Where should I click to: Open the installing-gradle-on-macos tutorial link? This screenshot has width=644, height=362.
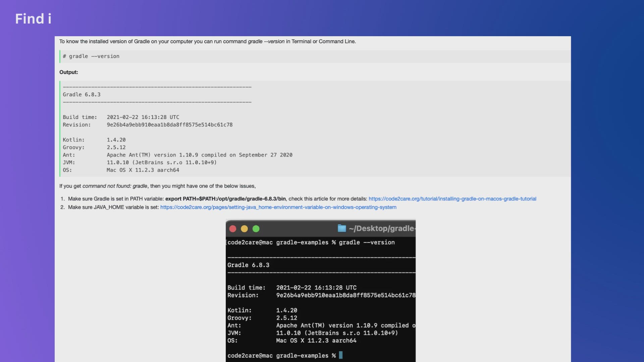pos(452,199)
